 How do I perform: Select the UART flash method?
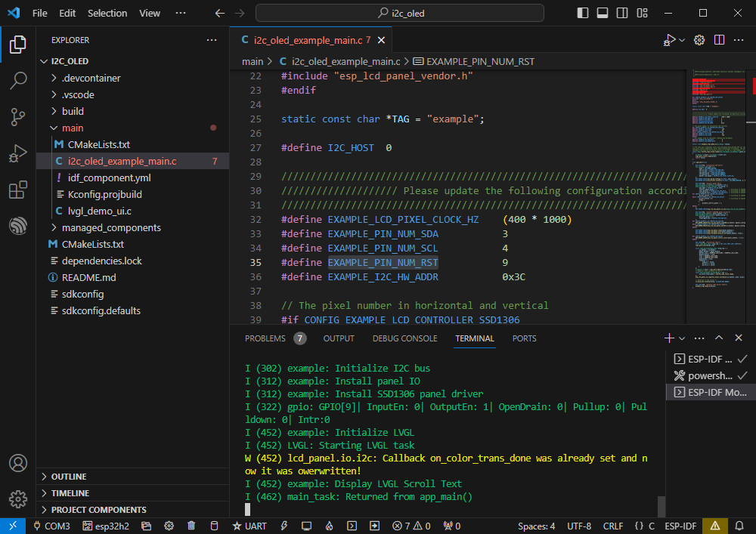pos(249,526)
